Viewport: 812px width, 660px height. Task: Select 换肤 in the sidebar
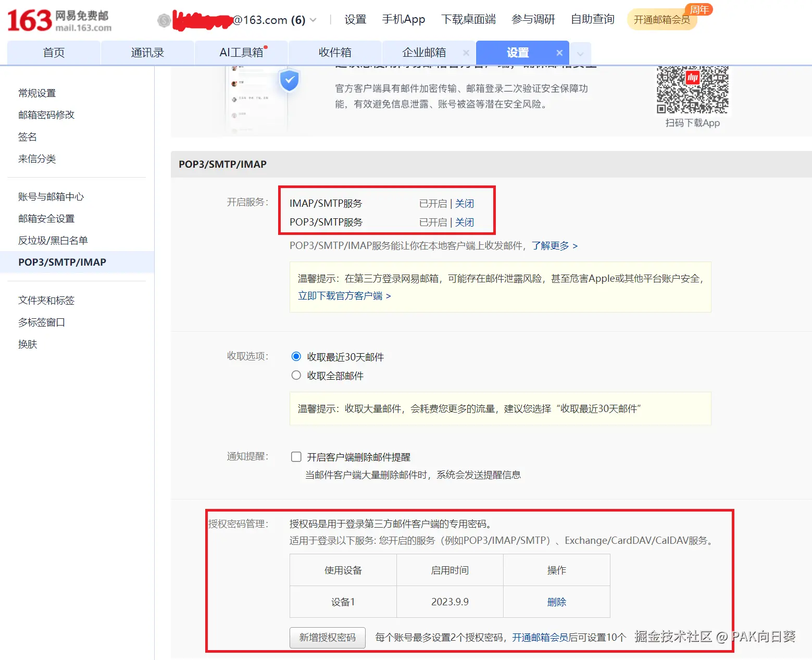click(x=28, y=344)
